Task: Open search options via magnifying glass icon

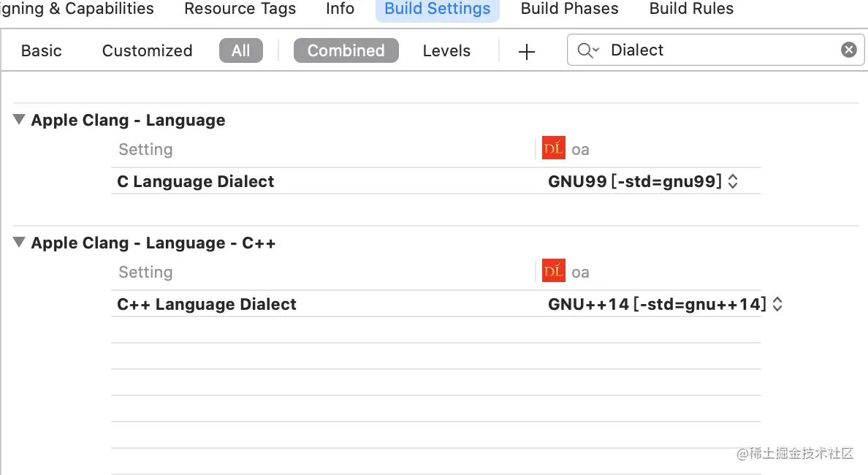Action: click(x=587, y=50)
